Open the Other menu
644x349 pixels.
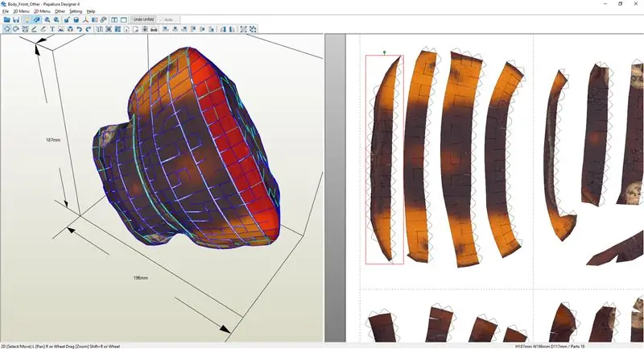tap(60, 11)
